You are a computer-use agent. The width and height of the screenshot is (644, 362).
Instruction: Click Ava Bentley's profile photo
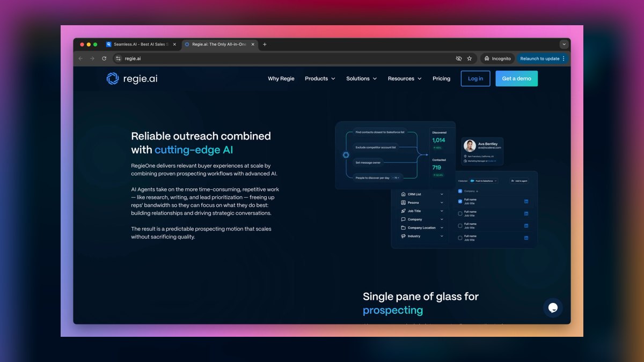[x=470, y=146]
